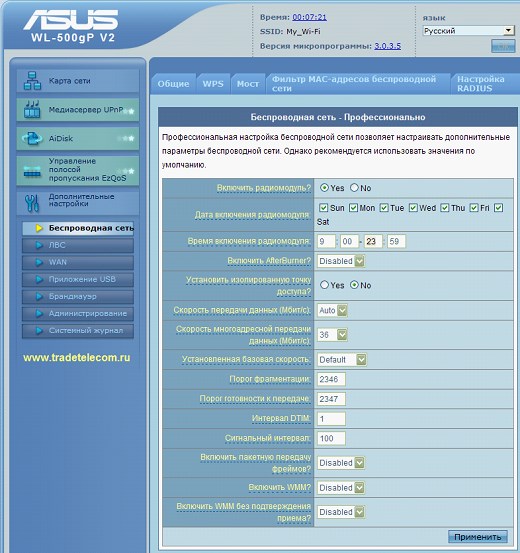Click the EzQoS bandwidth management icon
This screenshot has height=553, width=520.
(x=32, y=171)
